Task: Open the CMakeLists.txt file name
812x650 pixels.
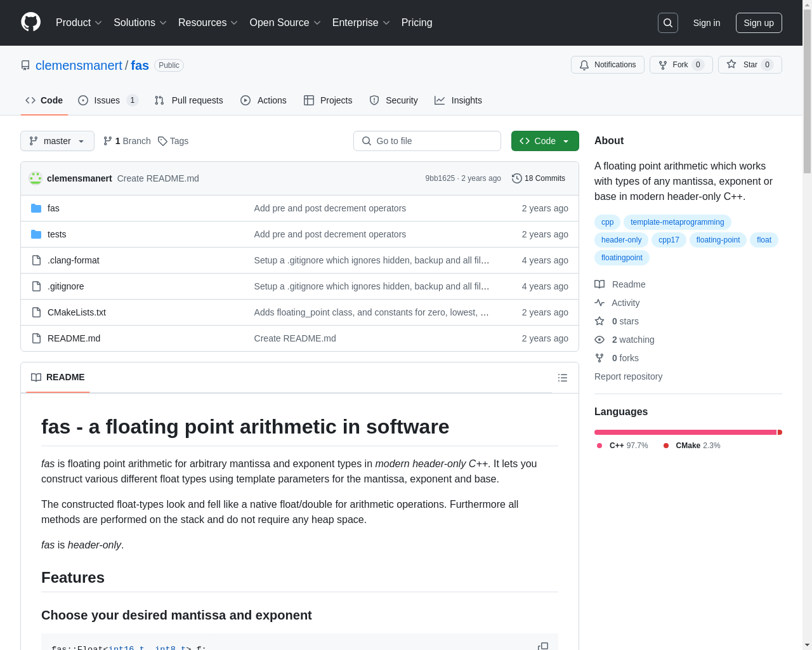Action: (77, 312)
